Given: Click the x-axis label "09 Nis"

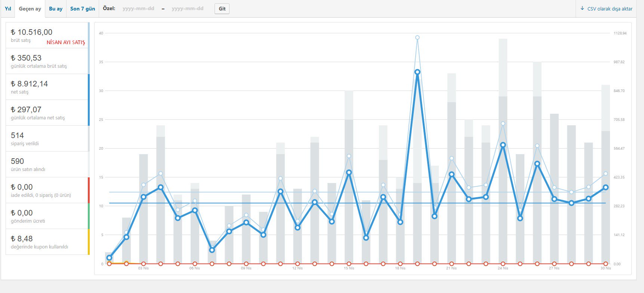Looking at the screenshot, I should pyautogui.click(x=246, y=268).
